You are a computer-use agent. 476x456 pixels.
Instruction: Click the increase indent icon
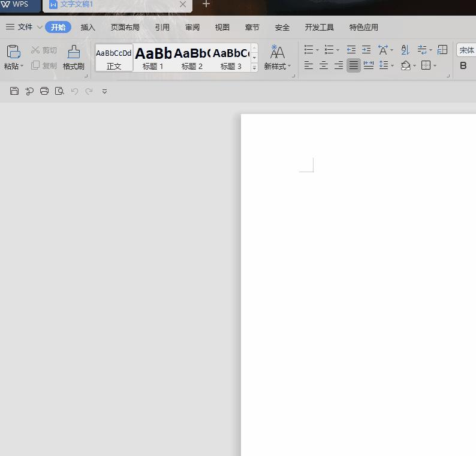pyautogui.click(x=366, y=50)
